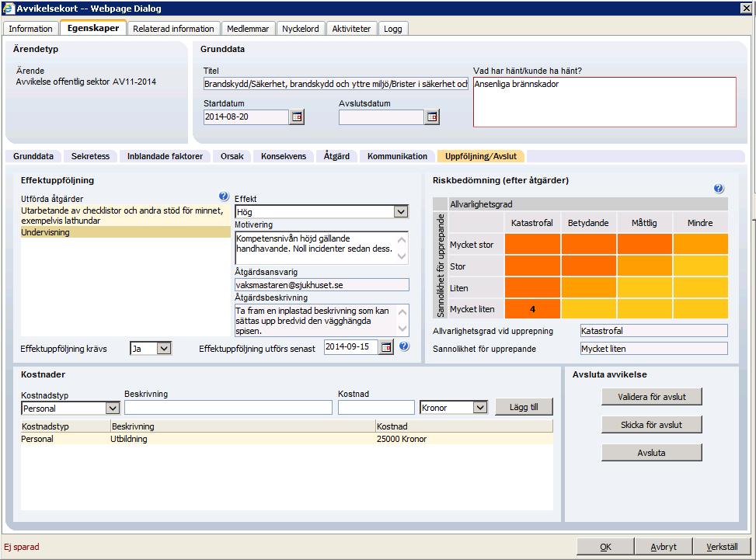This screenshot has height=560, width=756.
Task: View the Logg tab
Action: 393,29
